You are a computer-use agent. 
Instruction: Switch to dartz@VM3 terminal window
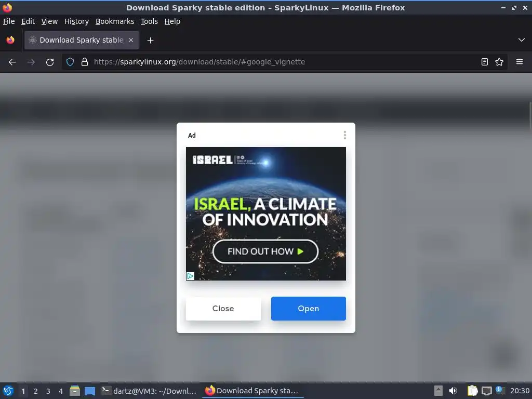[x=149, y=391]
